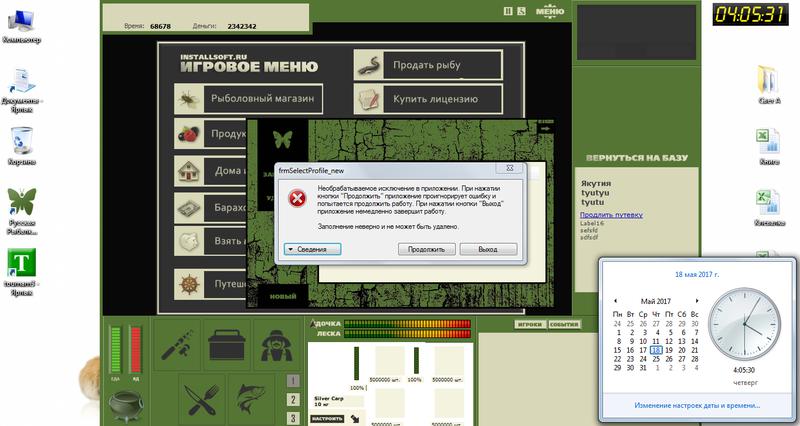Click the butterfly logo in profile window
This screenshot has width=800, height=426.
pyautogui.click(x=283, y=139)
